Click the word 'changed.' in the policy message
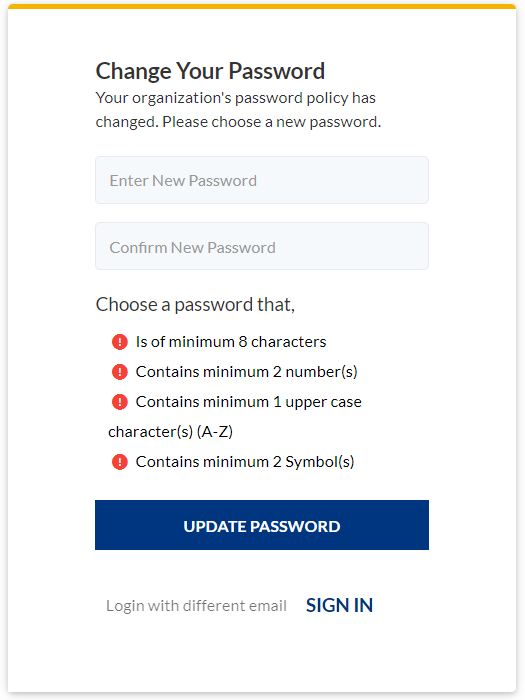525x700 pixels. point(127,122)
